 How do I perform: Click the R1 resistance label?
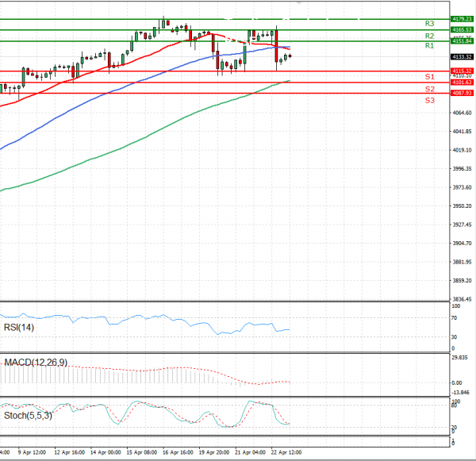[x=429, y=45]
